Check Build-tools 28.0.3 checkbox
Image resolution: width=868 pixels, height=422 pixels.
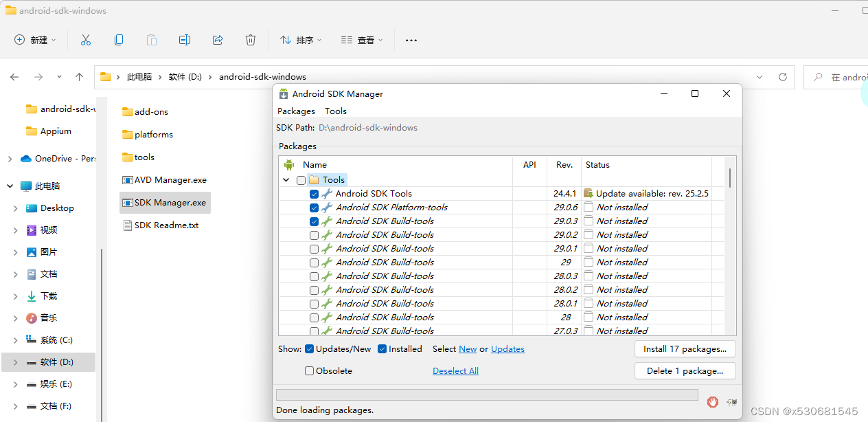(314, 276)
